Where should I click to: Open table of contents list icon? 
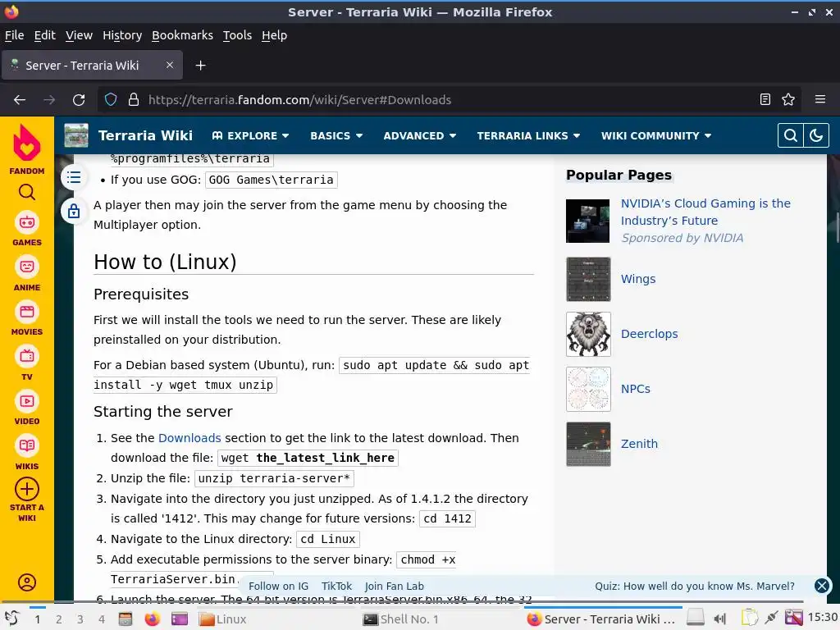tap(74, 177)
